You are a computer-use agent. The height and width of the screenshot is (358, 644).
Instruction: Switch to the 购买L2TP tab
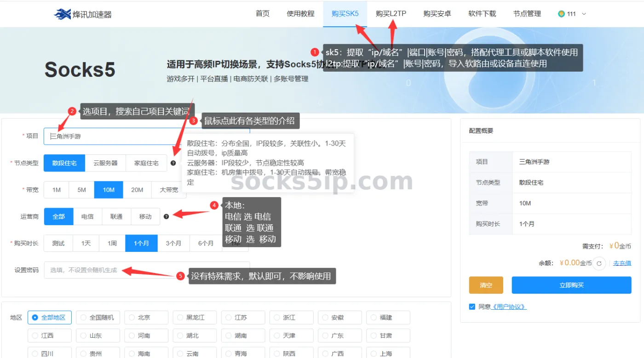point(391,14)
